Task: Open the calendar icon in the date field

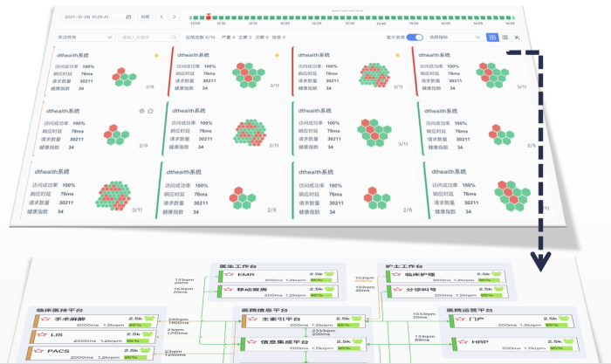Action: tap(128, 17)
